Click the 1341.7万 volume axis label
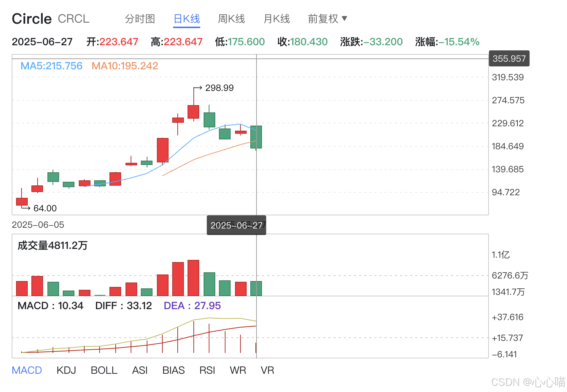The width and height of the screenshot is (567, 392). click(x=508, y=292)
